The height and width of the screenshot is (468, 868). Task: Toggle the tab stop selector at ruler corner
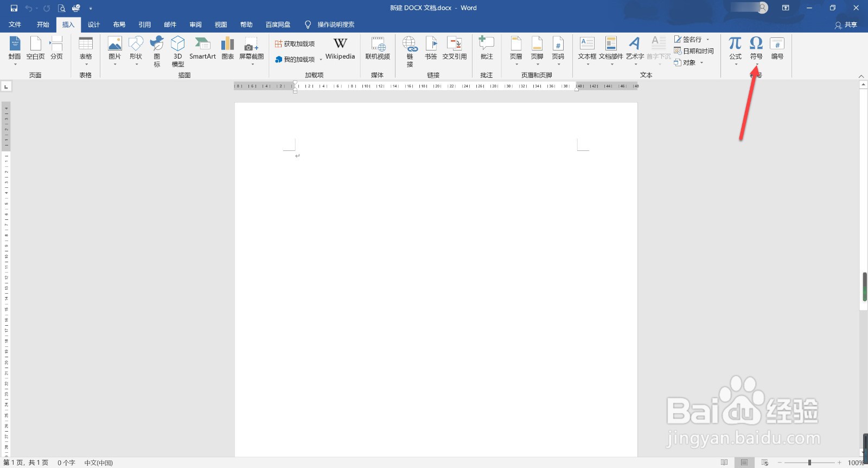coord(6,86)
